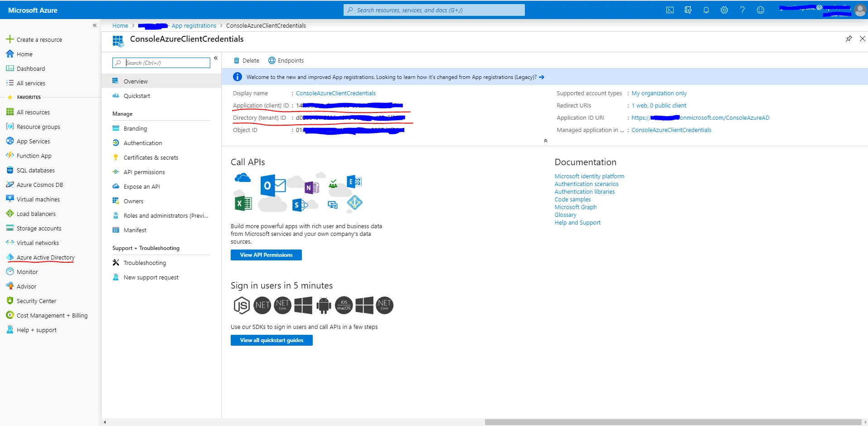The image size is (868, 426).
Task: Click the Load balancers icon
Action: point(10,214)
